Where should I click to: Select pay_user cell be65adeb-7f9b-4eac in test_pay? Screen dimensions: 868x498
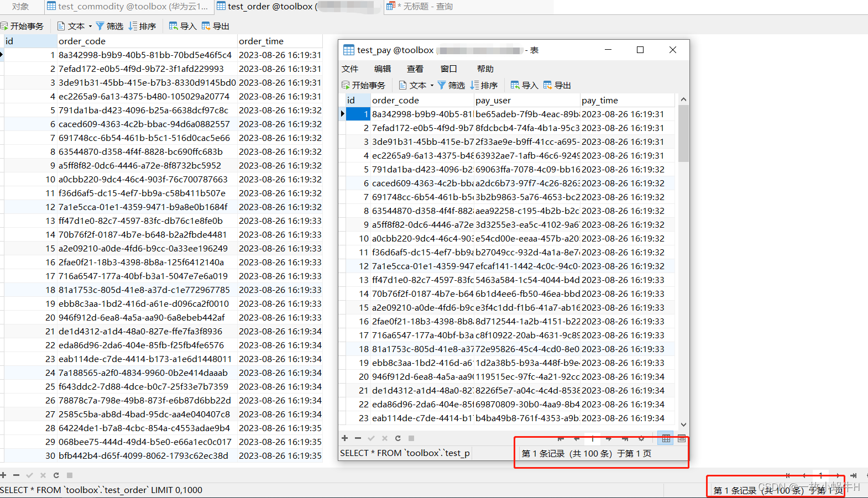[527, 114]
